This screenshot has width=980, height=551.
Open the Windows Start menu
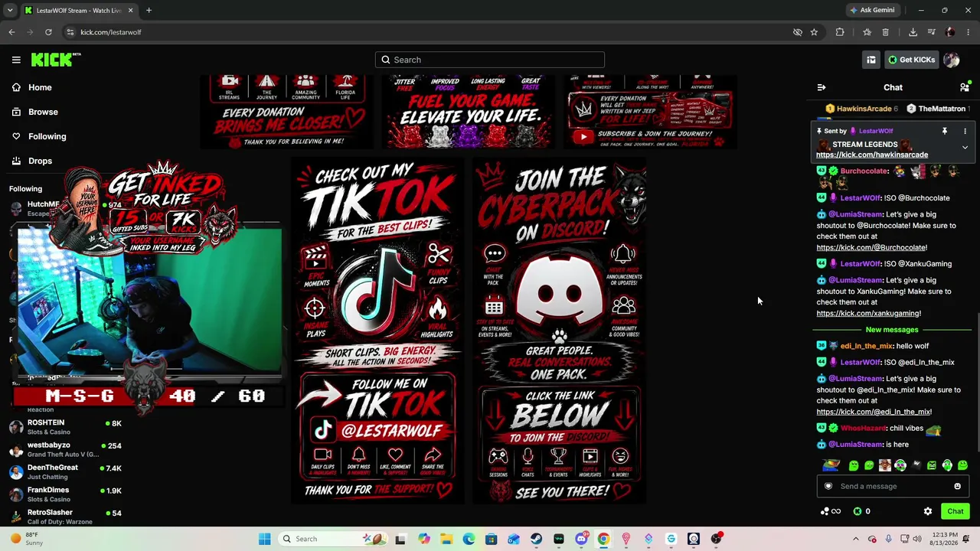pos(264,539)
